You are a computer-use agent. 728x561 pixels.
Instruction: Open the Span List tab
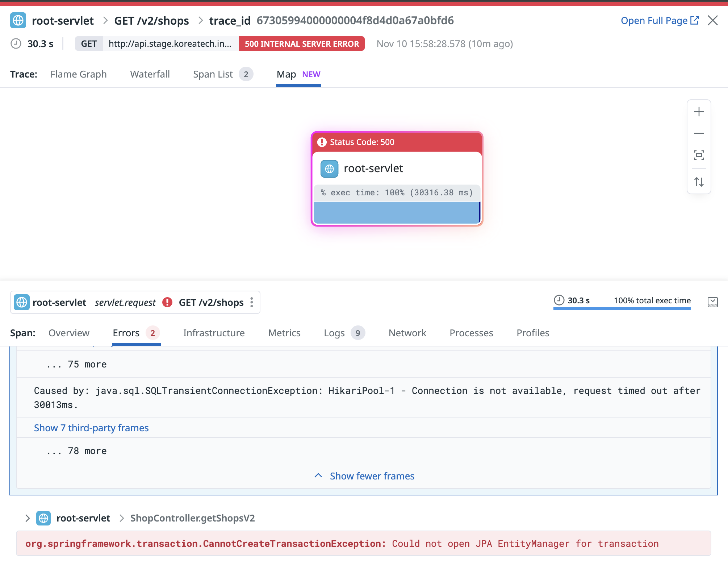pyautogui.click(x=213, y=74)
